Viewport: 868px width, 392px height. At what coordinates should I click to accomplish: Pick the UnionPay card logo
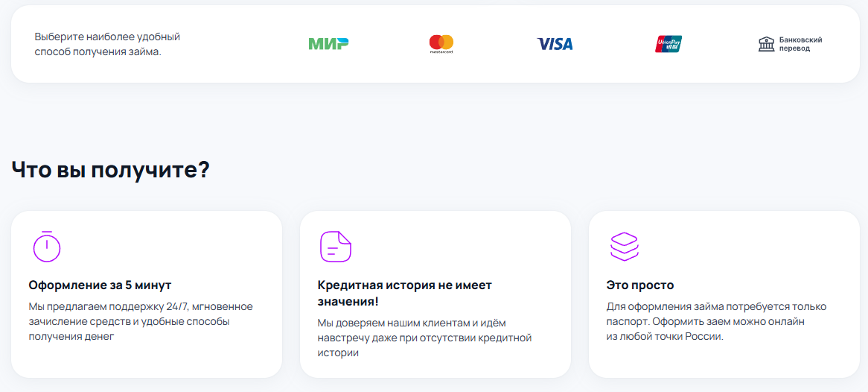click(668, 44)
